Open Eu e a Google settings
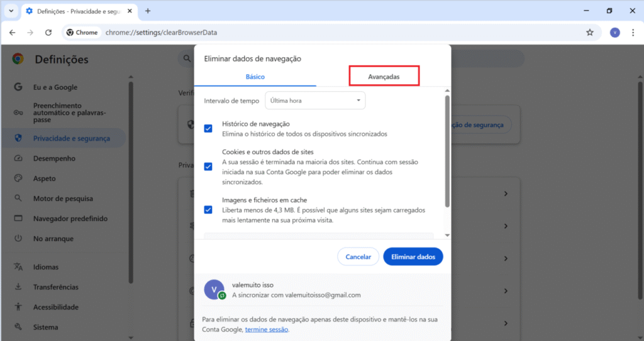 point(55,87)
